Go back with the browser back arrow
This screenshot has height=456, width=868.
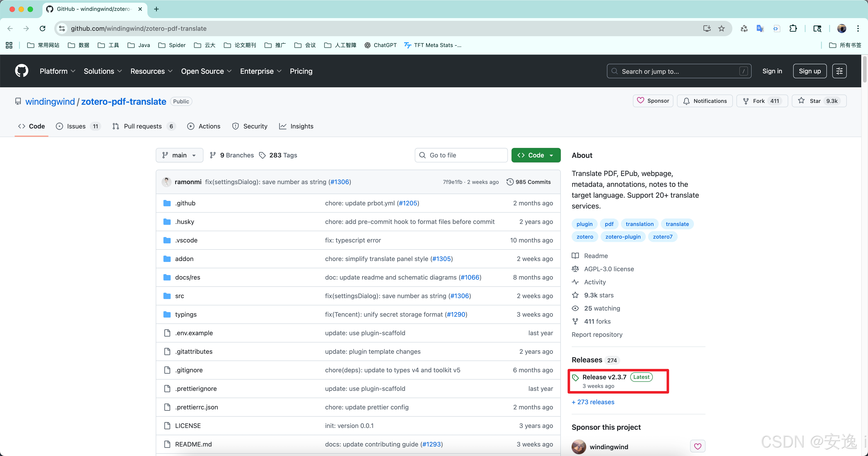10,28
